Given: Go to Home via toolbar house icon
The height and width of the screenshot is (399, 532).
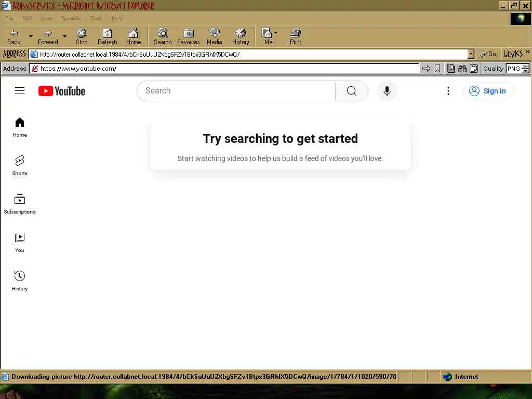Looking at the screenshot, I should [x=134, y=37].
